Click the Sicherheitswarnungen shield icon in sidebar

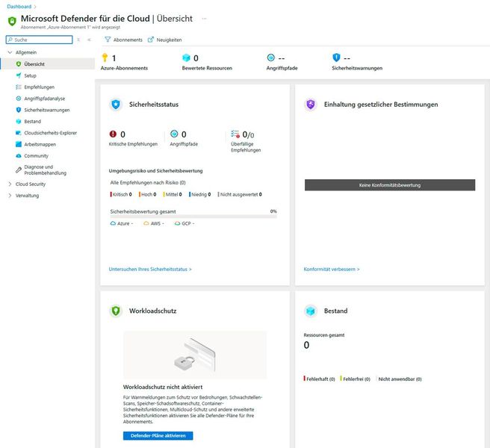tap(19, 110)
